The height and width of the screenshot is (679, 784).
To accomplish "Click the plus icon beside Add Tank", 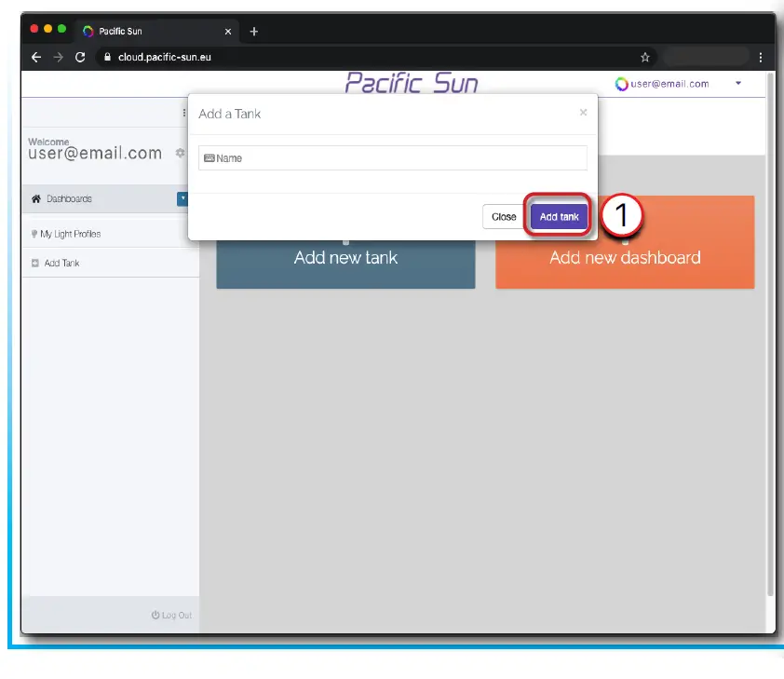I will pos(35,263).
